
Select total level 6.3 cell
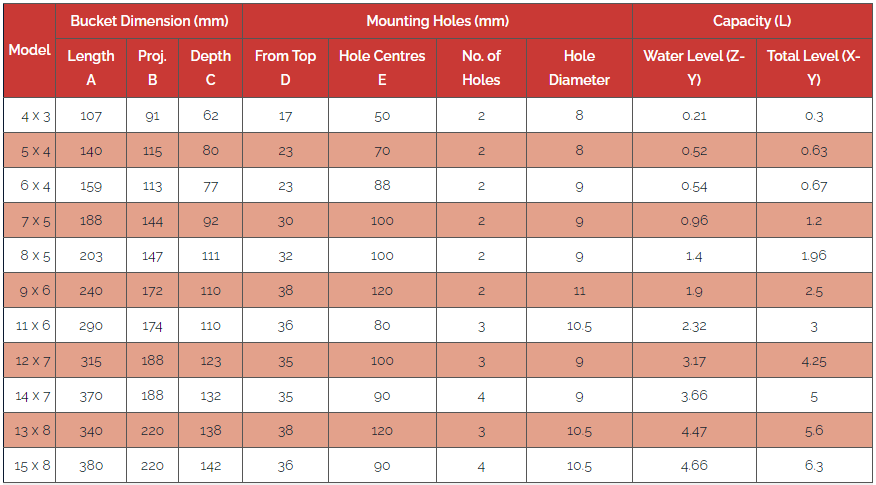[x=813, y=466]
